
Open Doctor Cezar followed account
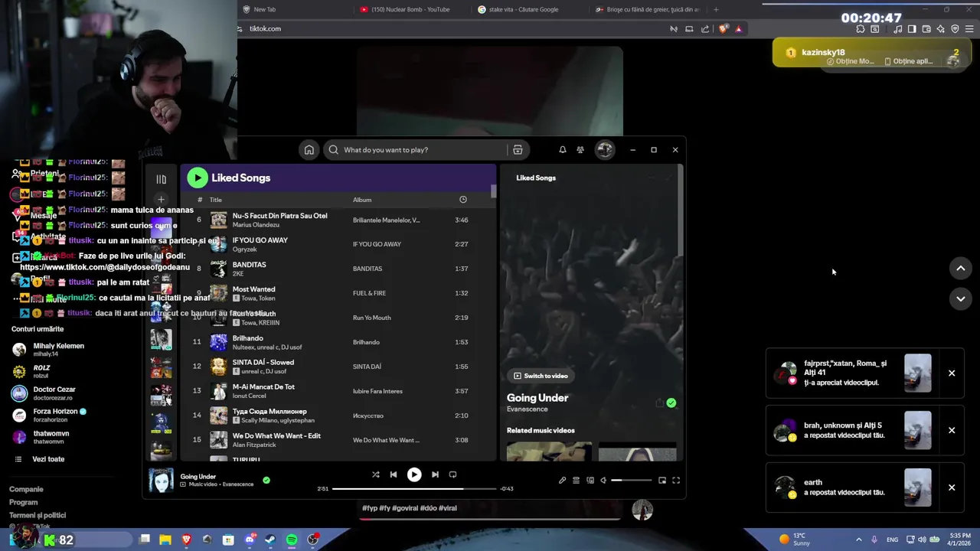pos(54,393)
